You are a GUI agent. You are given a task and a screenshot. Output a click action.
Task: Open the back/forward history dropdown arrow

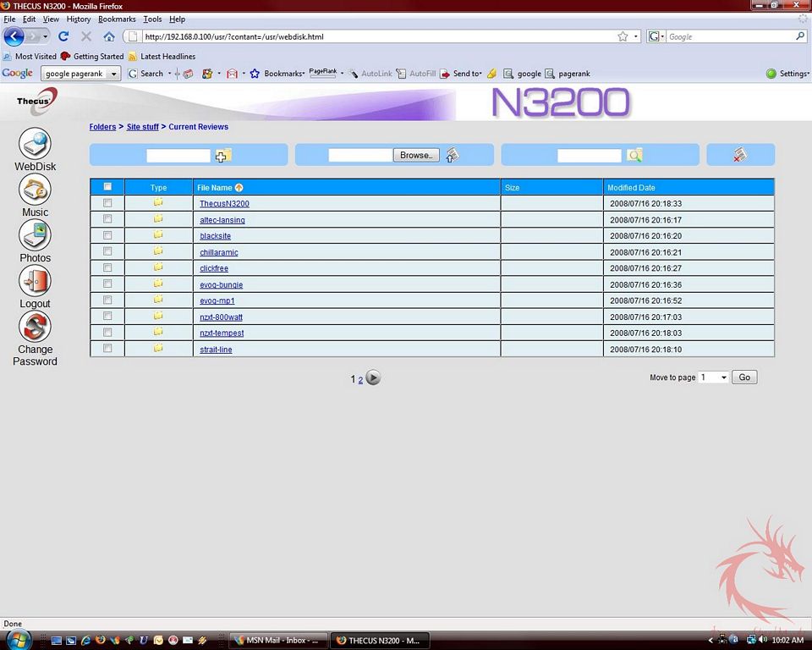click(x=45, y=36)
